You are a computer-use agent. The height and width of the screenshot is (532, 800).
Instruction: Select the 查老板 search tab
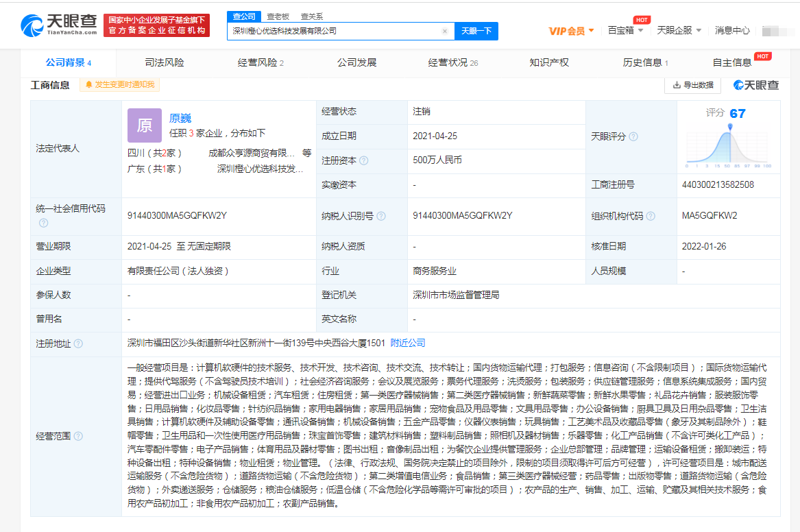278,16
